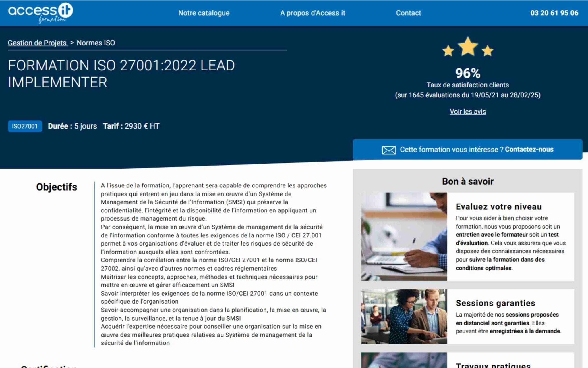Click the Durée : 5 jours text
The width and height of the screenshot is (588, 368).
pos(72,126)
